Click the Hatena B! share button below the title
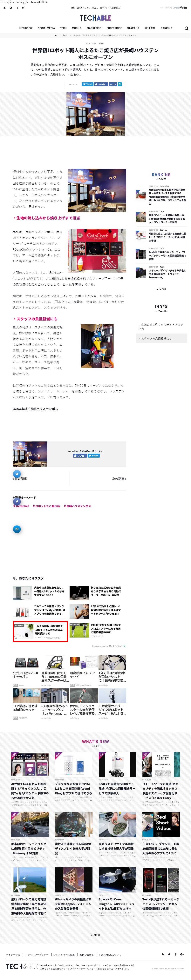The width and height of the screenshot is (191, 980). coord(120,84)
